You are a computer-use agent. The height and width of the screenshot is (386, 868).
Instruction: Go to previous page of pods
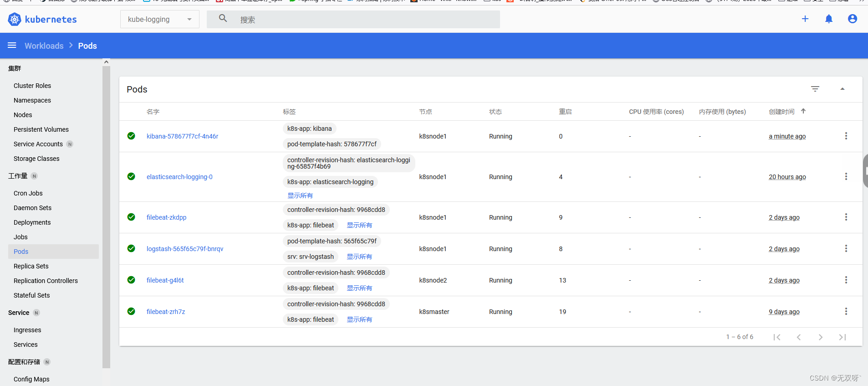[x=799, y=337]
